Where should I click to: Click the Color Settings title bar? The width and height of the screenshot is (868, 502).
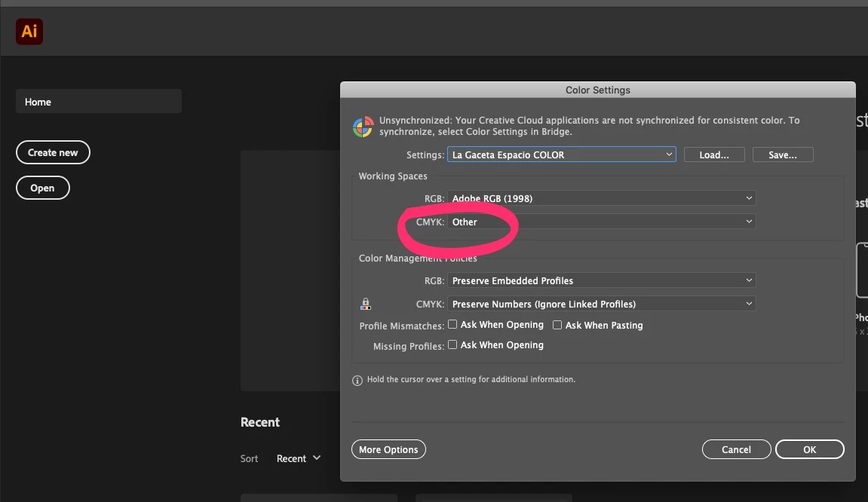[x=598, y=90]
